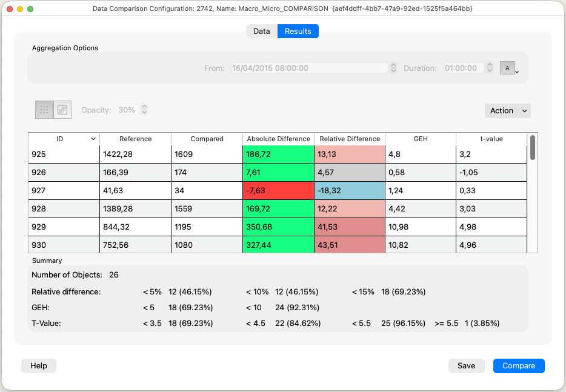The image size is (566, 392).
Task: Select row ID 927
Action: coord(64,191)
